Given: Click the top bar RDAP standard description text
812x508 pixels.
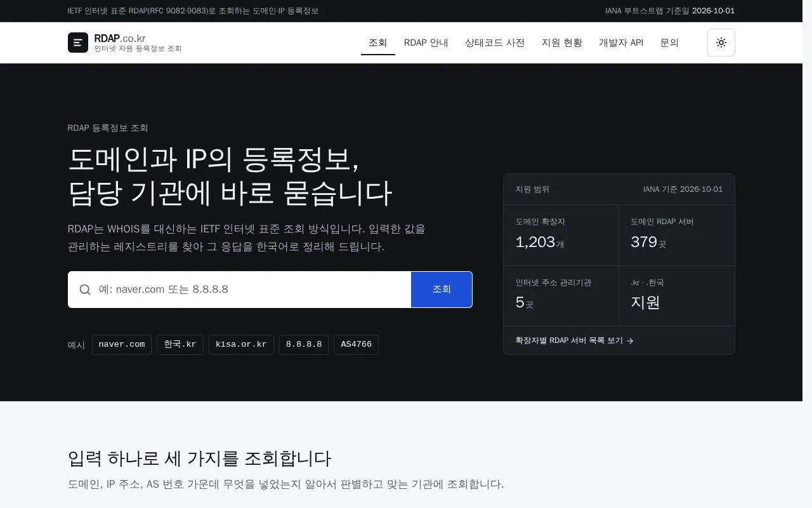Looking at the screenshot, I should (193, 11).
